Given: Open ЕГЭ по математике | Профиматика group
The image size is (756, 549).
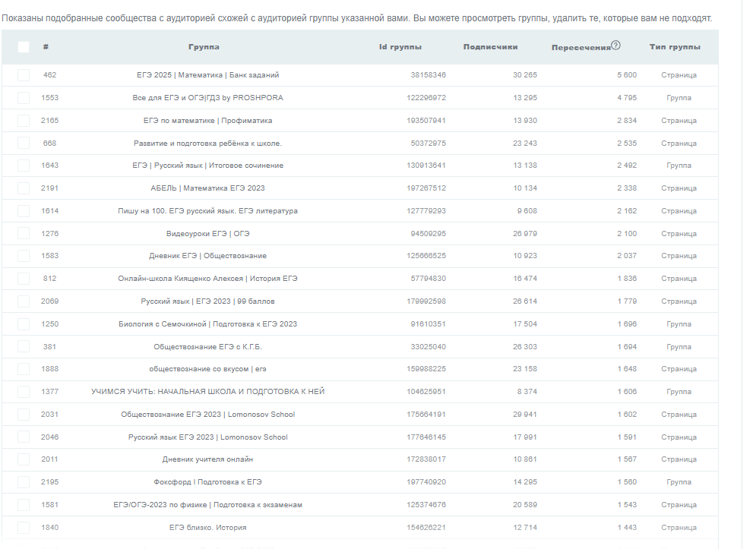Looking at the screenshot, I should pyautogui.click(x=207, y=121).
